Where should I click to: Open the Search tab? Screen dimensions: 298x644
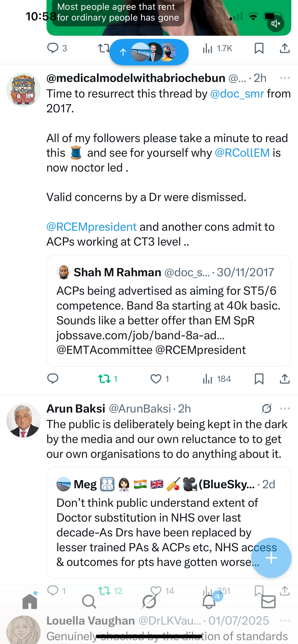tap(89, 602)
